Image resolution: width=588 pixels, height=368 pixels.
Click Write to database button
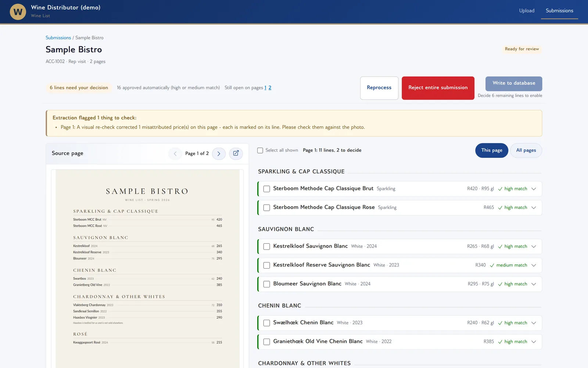click(x=514, y=84)
